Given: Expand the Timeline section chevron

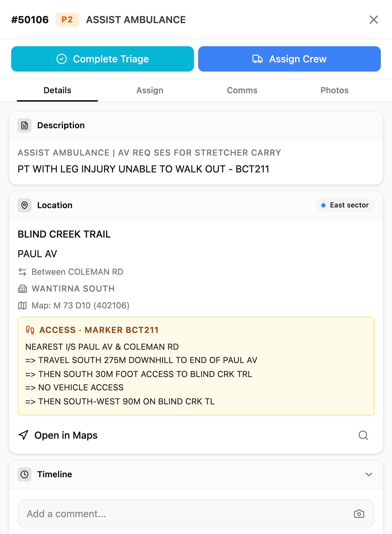Looking at the screenshot, I should (369, 474).
